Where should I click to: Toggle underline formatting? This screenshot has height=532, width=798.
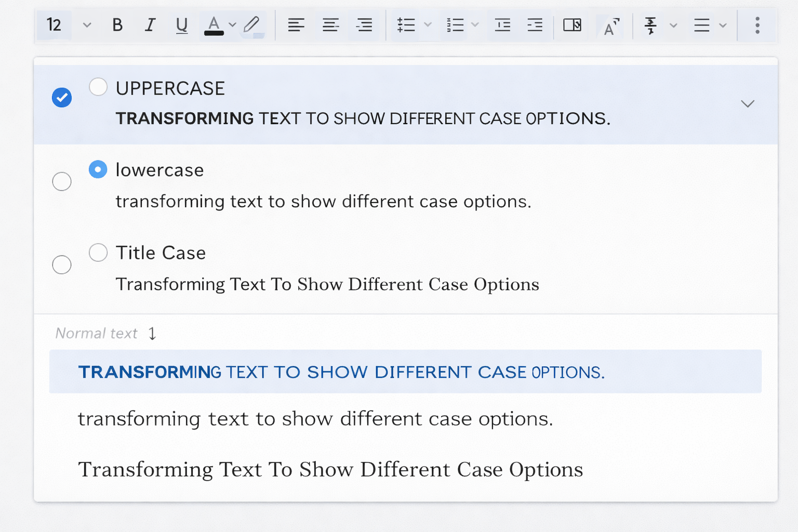click(182, 25)
